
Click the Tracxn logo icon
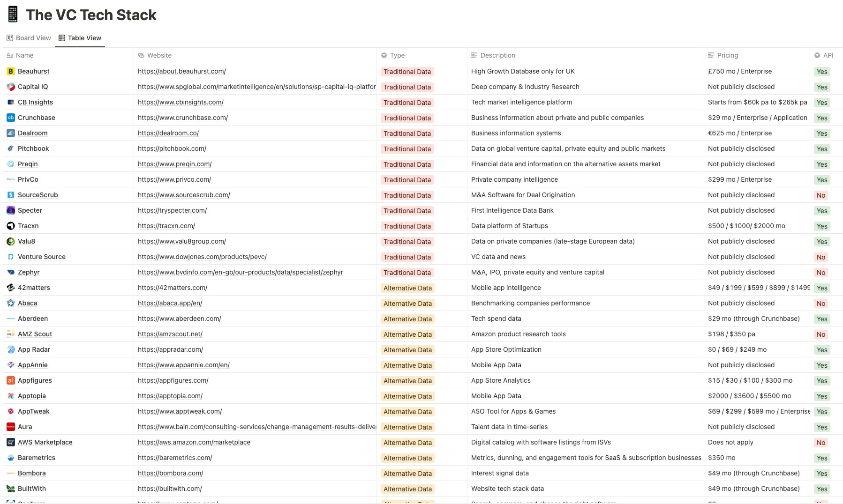(10, 226)
